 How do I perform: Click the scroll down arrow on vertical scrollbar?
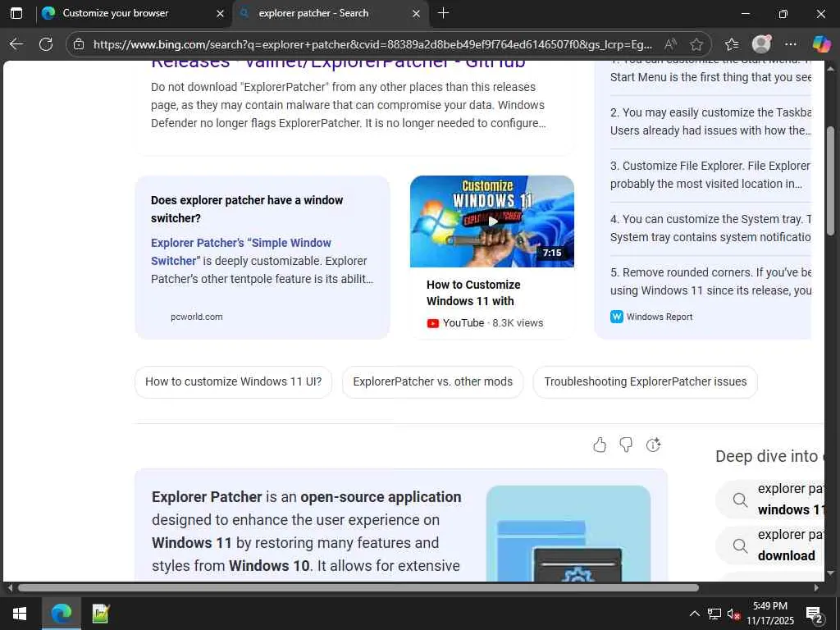(830, 573)
